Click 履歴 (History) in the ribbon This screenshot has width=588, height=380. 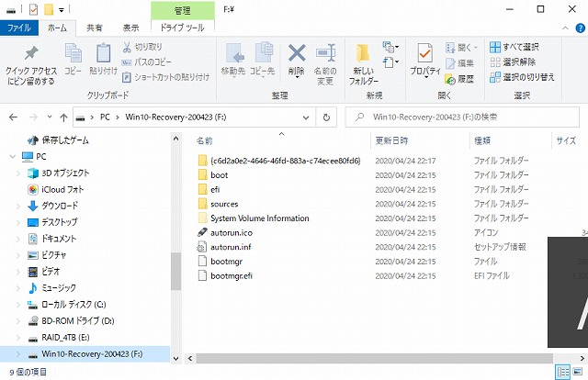pos(459,79)
